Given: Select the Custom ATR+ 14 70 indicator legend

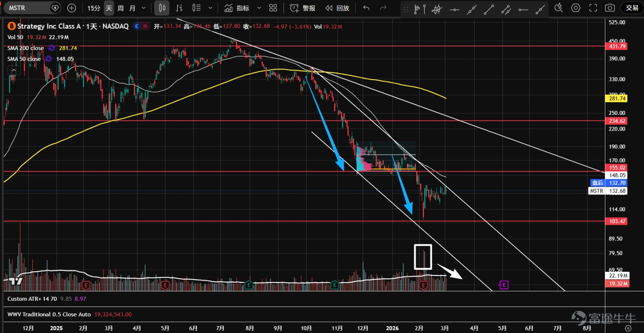Looking at the screenshot, I should point(32,299).
